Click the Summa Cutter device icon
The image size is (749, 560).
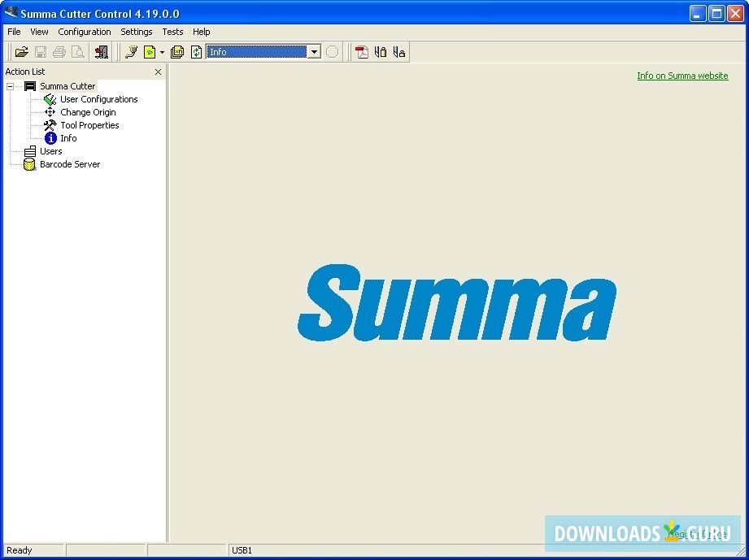(x=30, y=86)
